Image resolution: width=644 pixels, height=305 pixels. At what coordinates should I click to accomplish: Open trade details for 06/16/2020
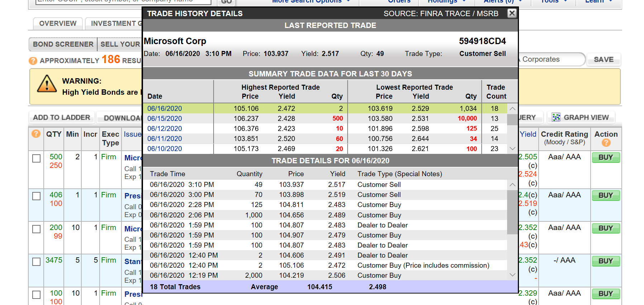tap(164, 108)
